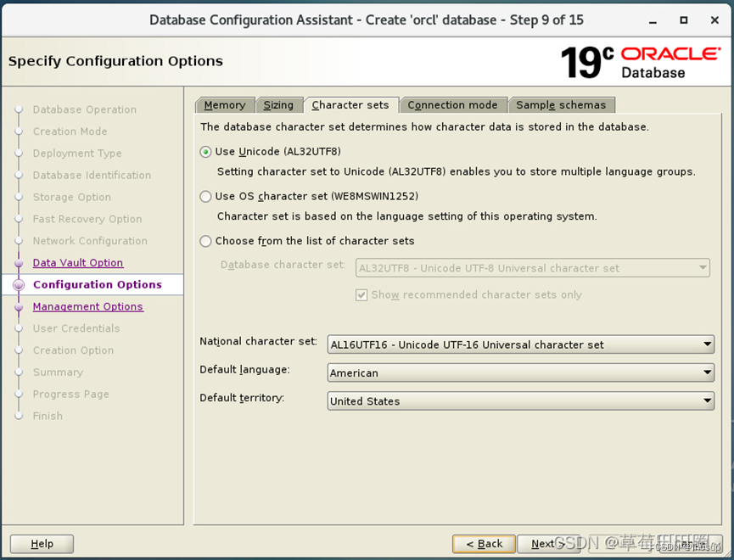Click the National character set label
This screenshot has height=560, width=734.
pos(259,341)
